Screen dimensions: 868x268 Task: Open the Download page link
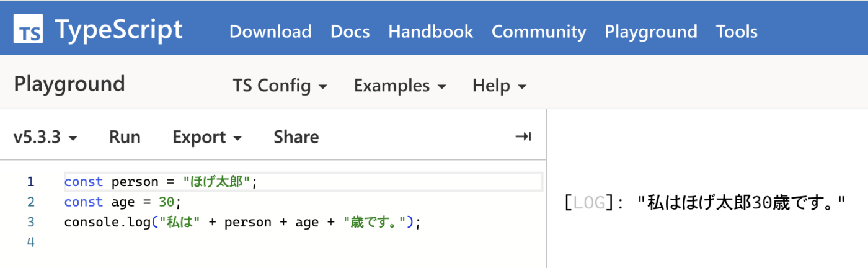pos(270,32)
